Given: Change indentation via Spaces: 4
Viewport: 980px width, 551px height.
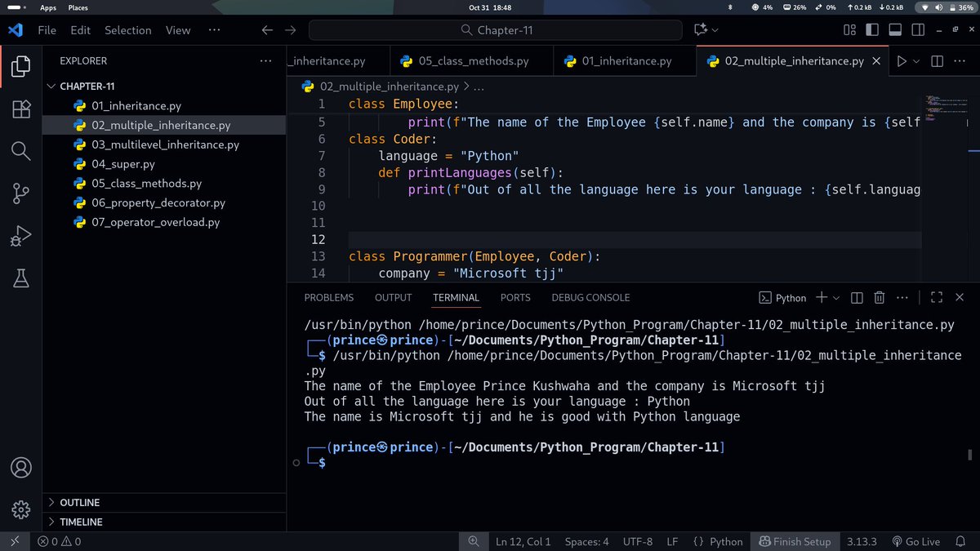Looking at the screenshot, I should click(x=587, y=541).
